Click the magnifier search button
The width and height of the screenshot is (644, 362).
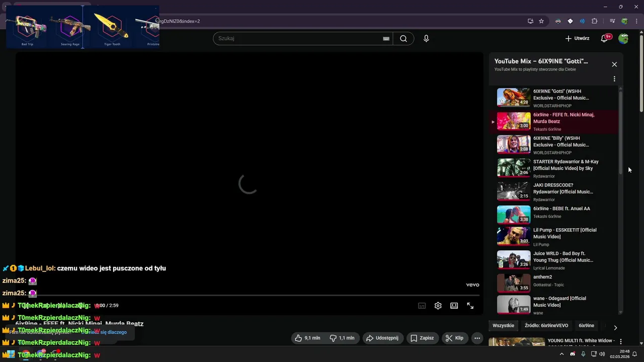(403, 39)
